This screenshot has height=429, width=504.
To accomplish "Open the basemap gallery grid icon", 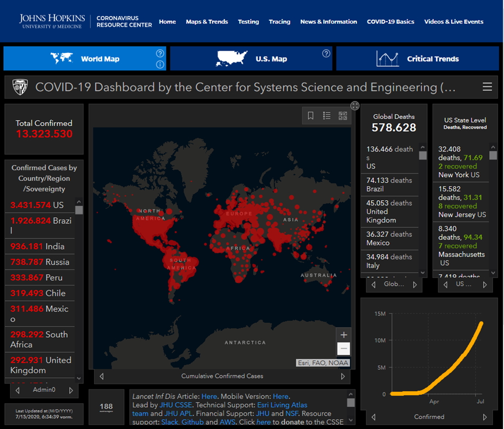I will pos(342,115).
